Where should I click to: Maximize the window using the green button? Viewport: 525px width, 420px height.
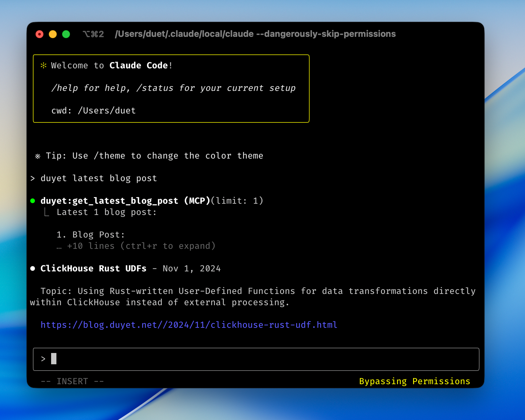66,34
